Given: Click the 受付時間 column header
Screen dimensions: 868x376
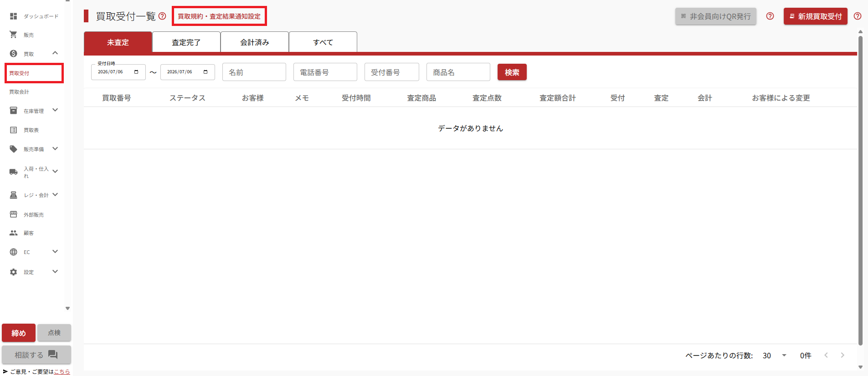Looking at the screenshot, I should (356, 98).
